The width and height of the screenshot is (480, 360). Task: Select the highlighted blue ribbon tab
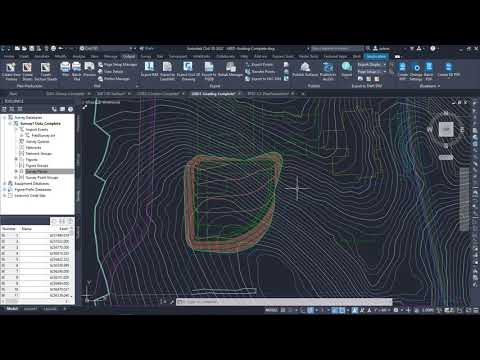pyautogui.click(x=376, y=56)
